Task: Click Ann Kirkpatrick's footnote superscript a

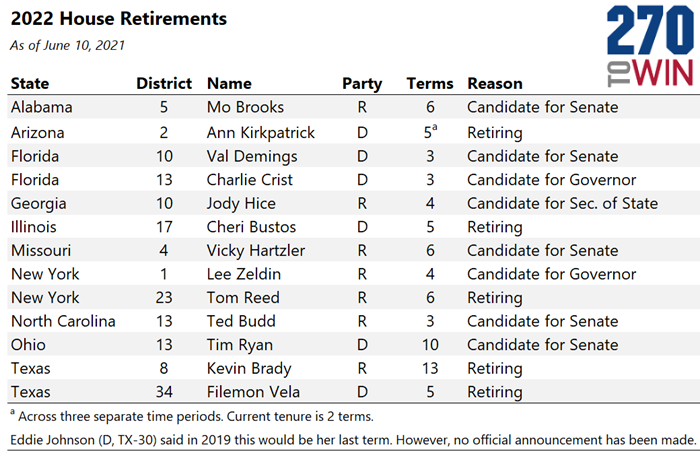Action: (435, 128)
